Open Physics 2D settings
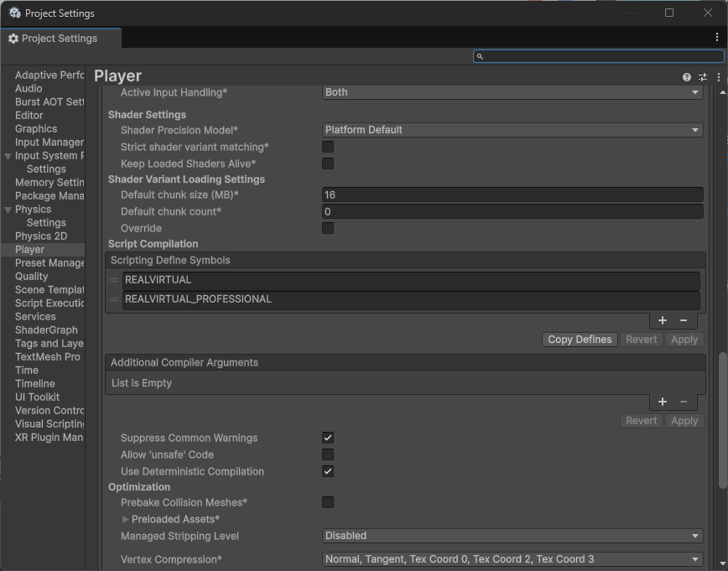Screen dimensions: 728x571 (43, 236)
